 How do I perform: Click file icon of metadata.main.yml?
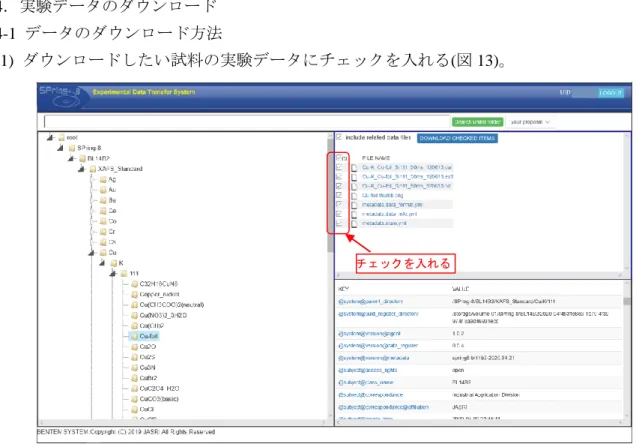354,224
